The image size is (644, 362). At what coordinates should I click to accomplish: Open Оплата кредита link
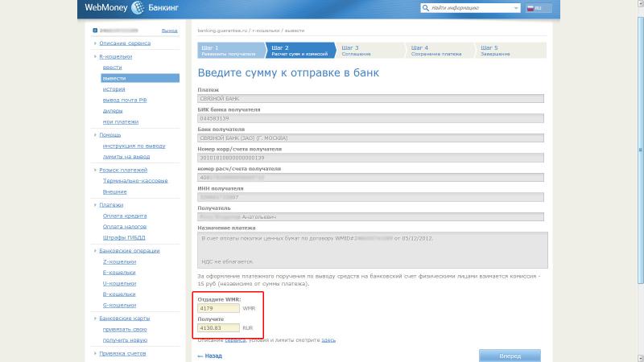tap(125, 216)
